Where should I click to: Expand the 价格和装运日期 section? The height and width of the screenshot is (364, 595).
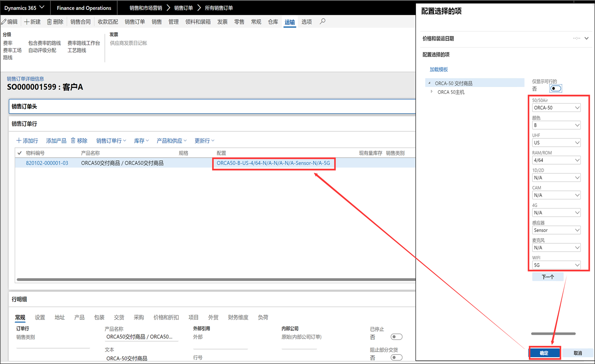click(586, 38)
